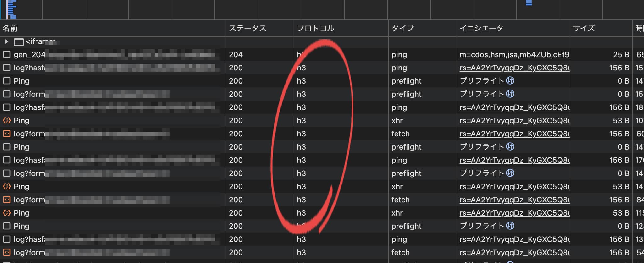Sort by the 名前 column header

pos(10,29)
